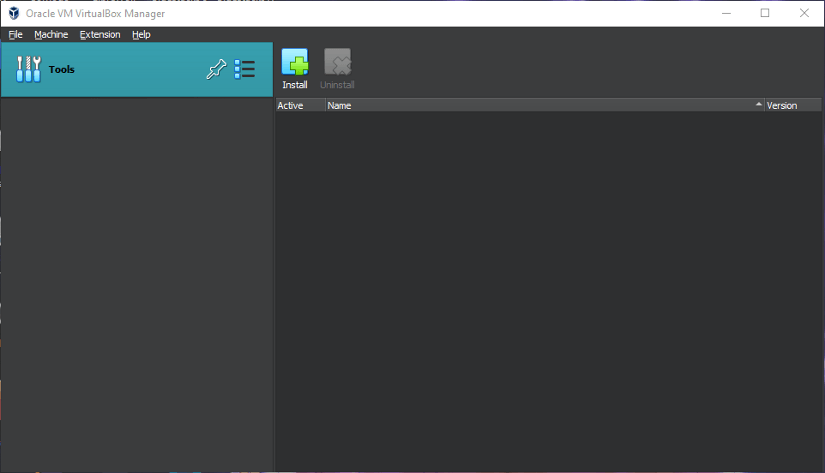Sort by the Version column header
This screenshot has width=825, height=473.
(x=793, y=105)
